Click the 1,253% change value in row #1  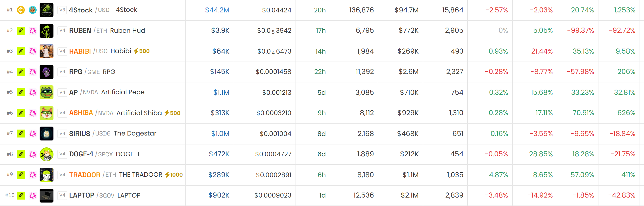pos(624,10)
